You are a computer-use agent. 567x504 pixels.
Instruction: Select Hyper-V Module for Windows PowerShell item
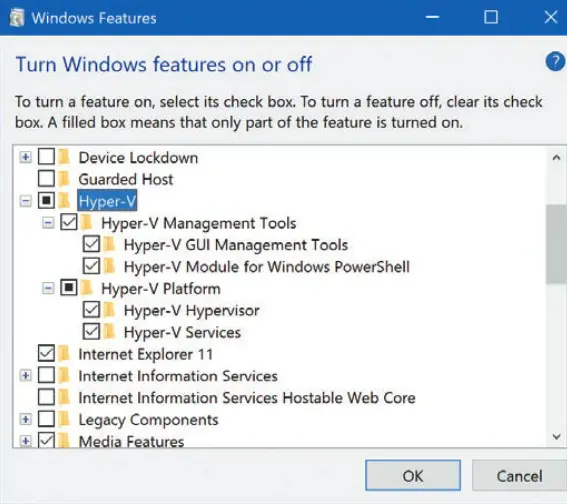pos(267,267)
